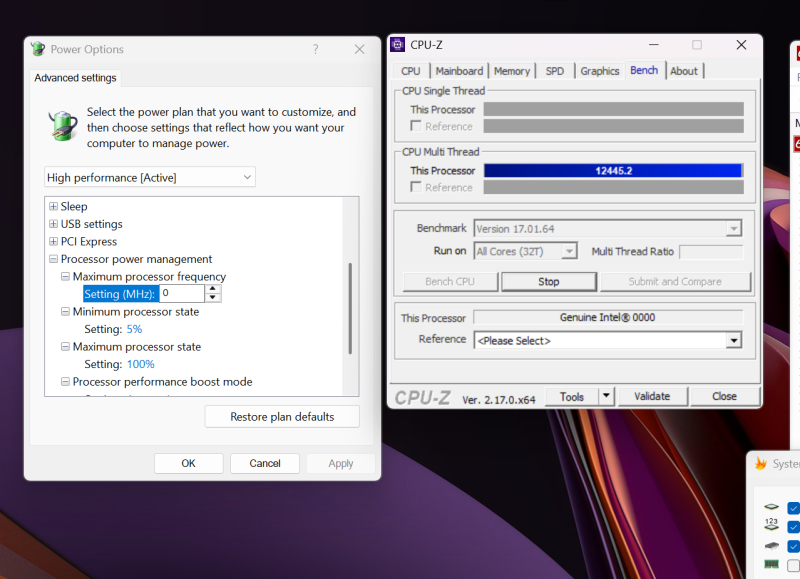Screen dimensions: 800x579
Task: Increase MHz setting with up spinner arrow
Action: (213, 289)
